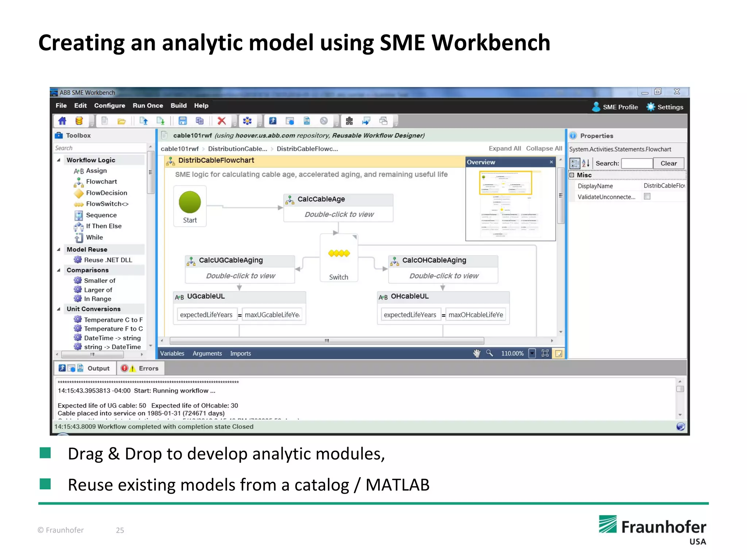Click Collapse All in the designer
Image resolution: width=747 pixels, height=560 pixels.
pyautogui.click(x=544, y=148)
